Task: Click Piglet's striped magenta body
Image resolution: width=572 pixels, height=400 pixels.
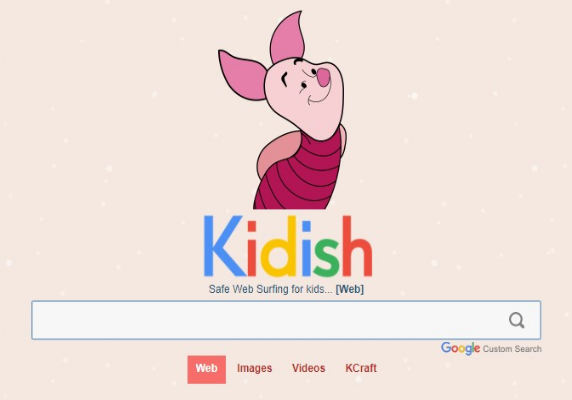Action: pos(300,173)
